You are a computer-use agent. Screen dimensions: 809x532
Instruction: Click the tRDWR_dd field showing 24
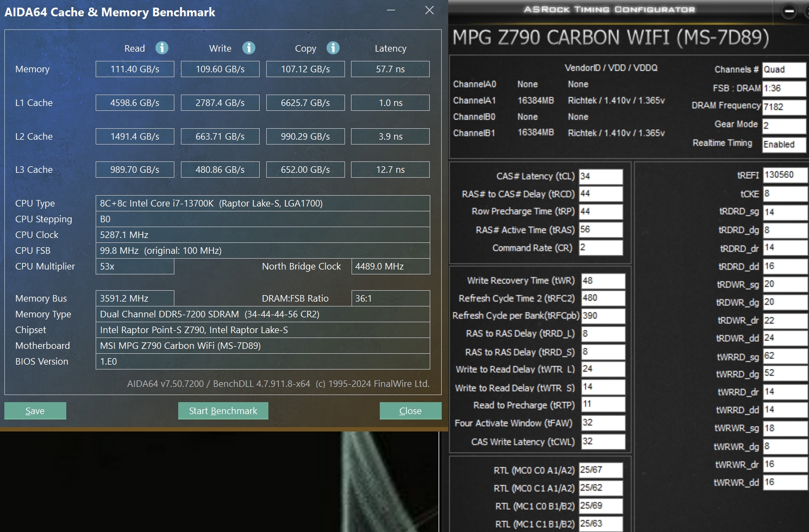(785, 338)
